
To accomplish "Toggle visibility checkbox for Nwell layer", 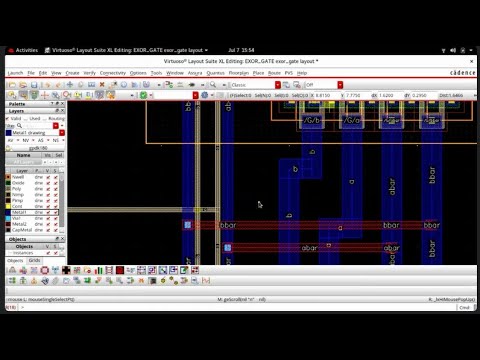I will pyautogui.click(x=48, y=177).
